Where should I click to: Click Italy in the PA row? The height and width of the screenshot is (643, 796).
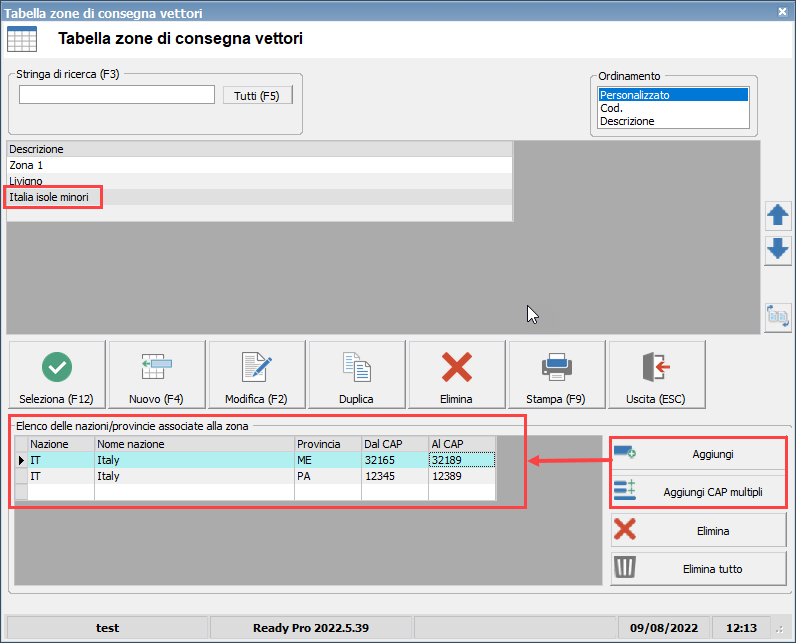click(194, 476)
